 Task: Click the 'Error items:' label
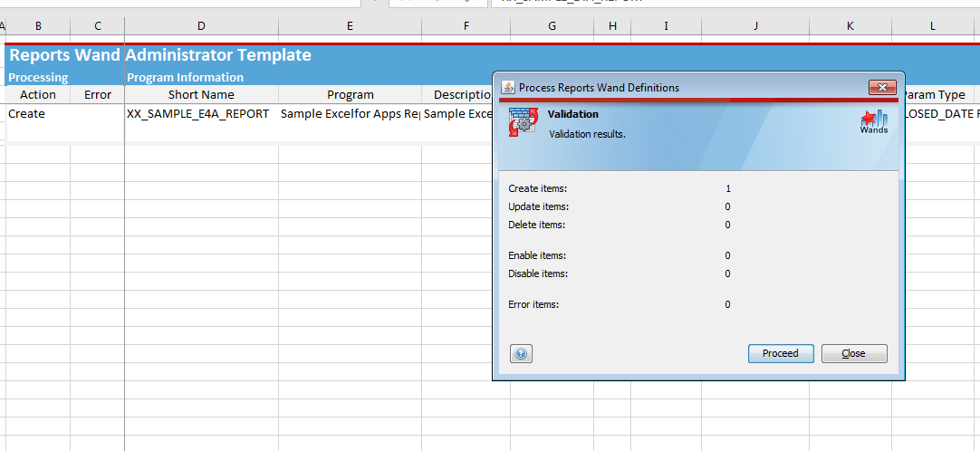tap(533, 305)
